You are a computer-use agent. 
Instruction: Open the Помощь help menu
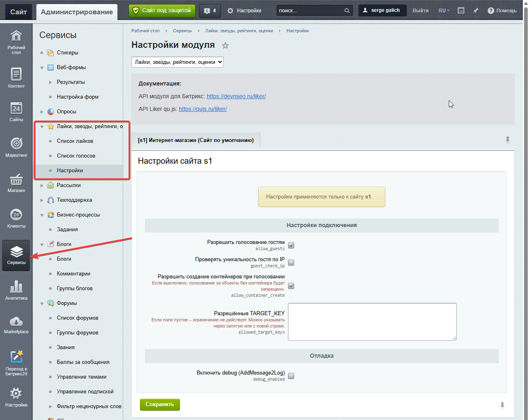502,11
